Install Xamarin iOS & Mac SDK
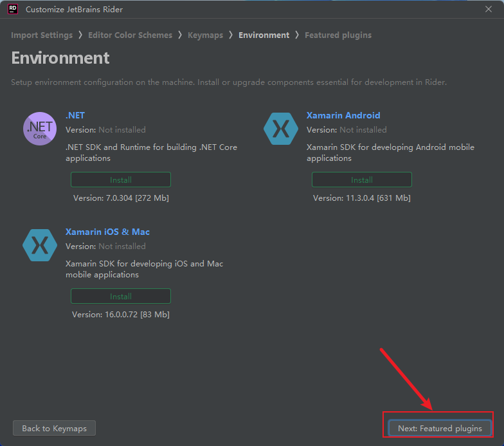Viewport: 504px width, 446px height. [x=121, y=296]
